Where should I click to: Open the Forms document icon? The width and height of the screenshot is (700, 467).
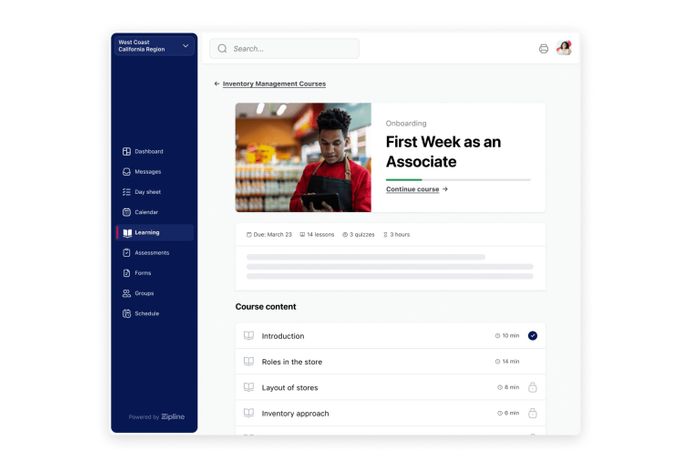point(126,273)
